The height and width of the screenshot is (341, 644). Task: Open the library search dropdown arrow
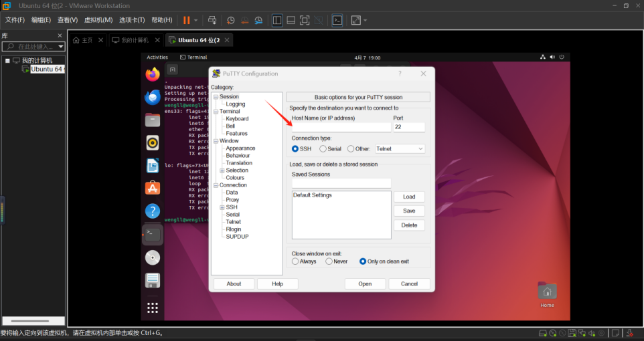coord(61,46)
